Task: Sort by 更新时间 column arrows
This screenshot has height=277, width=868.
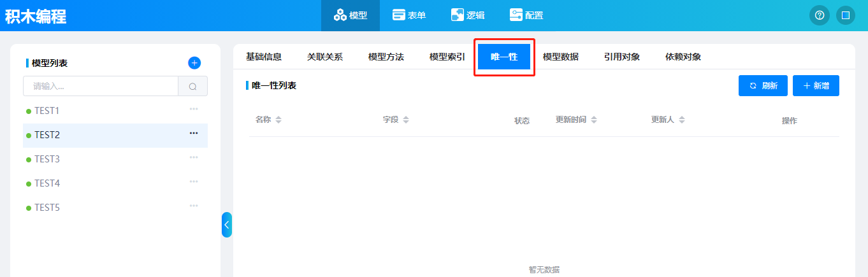Action: click(594, 120)
